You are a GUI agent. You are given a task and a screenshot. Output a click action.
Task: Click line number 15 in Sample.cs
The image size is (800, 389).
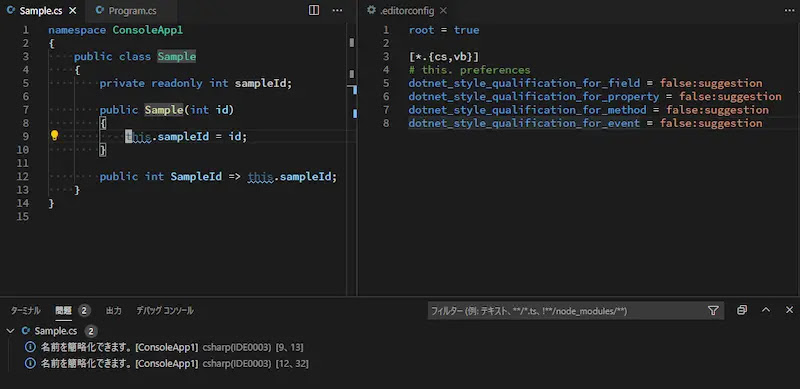pos(22,216)
